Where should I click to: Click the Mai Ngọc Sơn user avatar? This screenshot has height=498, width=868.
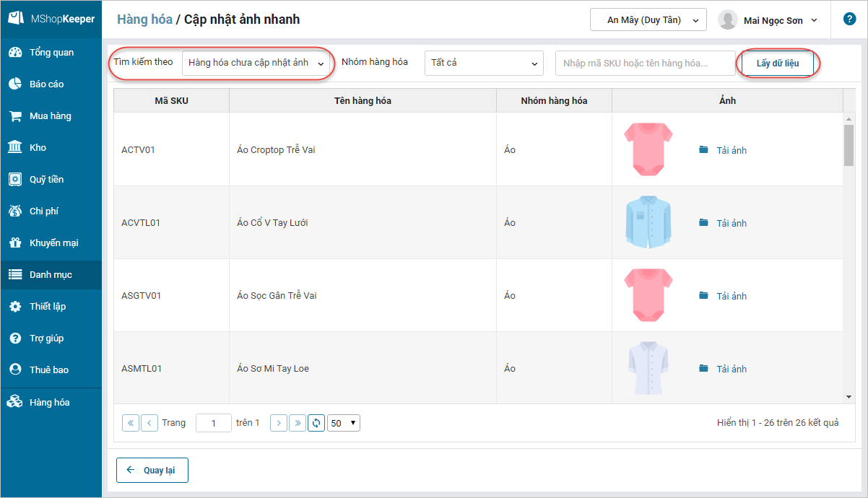click(727, 20)
